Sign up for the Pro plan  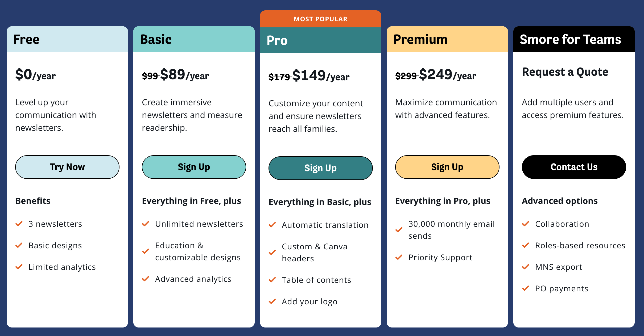(x=321, y=168)
